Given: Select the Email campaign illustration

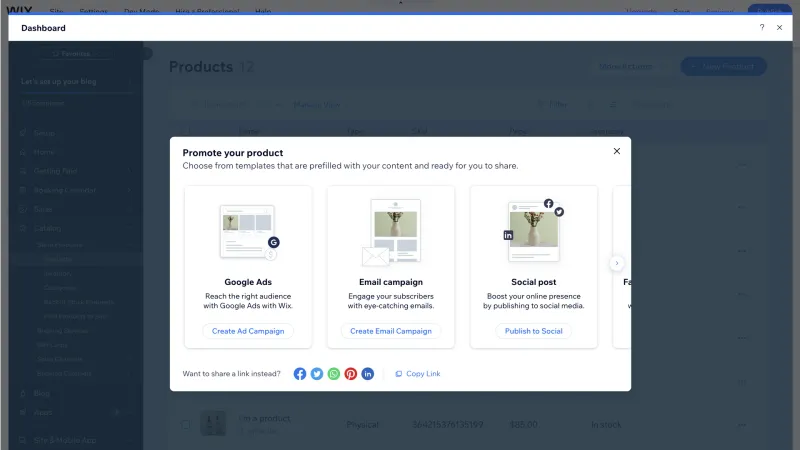Looking at the screenshot, I should click(391, 232).
